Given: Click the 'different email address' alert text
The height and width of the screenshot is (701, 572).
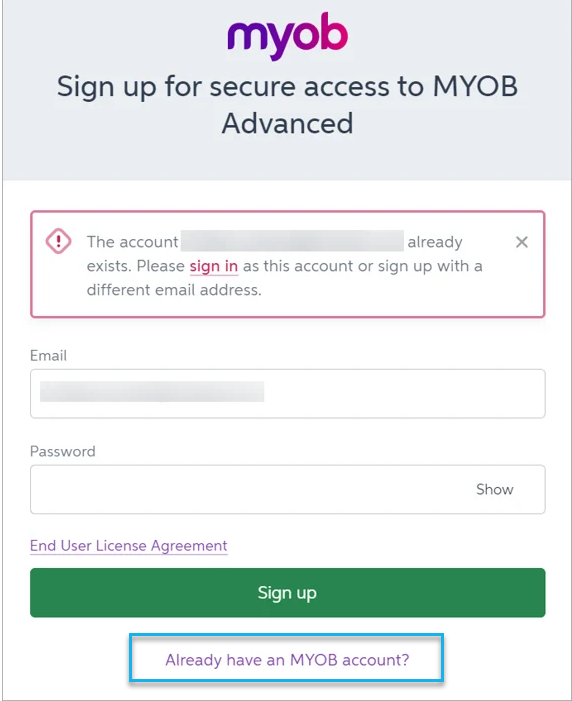Looking at the screenshot, I should 174,290.
